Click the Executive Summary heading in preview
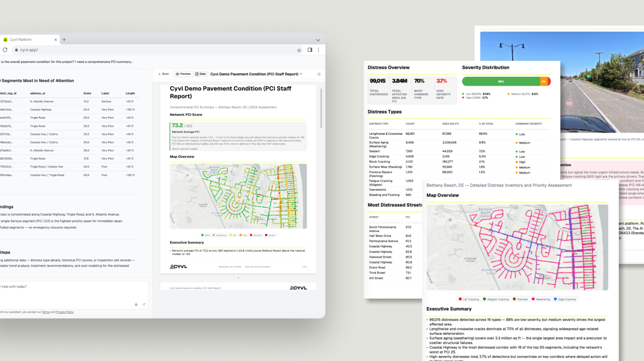644x361 pixels. click(188, 242)
